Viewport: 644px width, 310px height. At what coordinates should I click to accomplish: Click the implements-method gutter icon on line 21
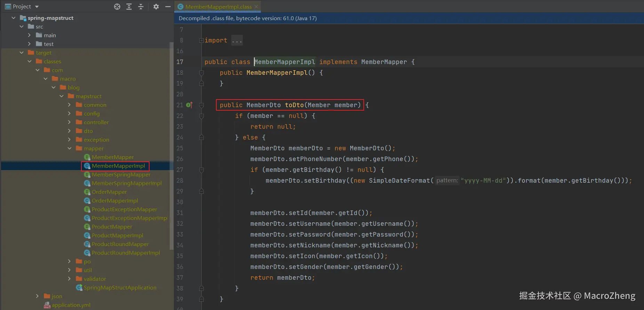pyautogui.click(x=189, y=105)
